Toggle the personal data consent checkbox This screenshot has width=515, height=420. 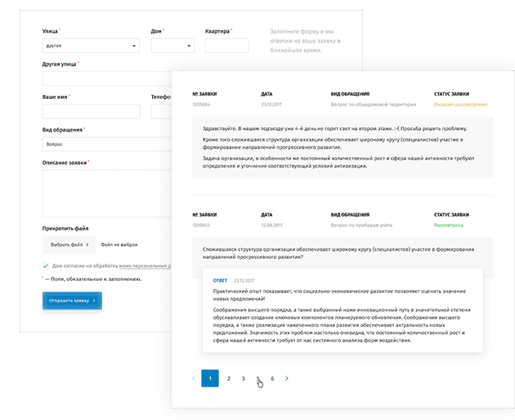pos(46,266)
